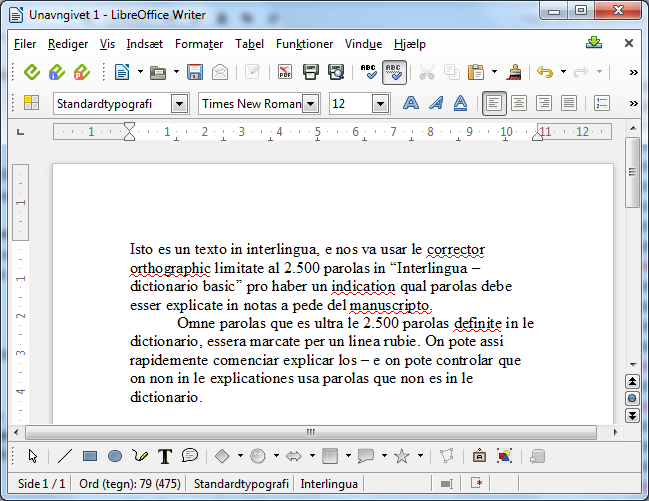Select the Line drawing tool

(65, 456)
